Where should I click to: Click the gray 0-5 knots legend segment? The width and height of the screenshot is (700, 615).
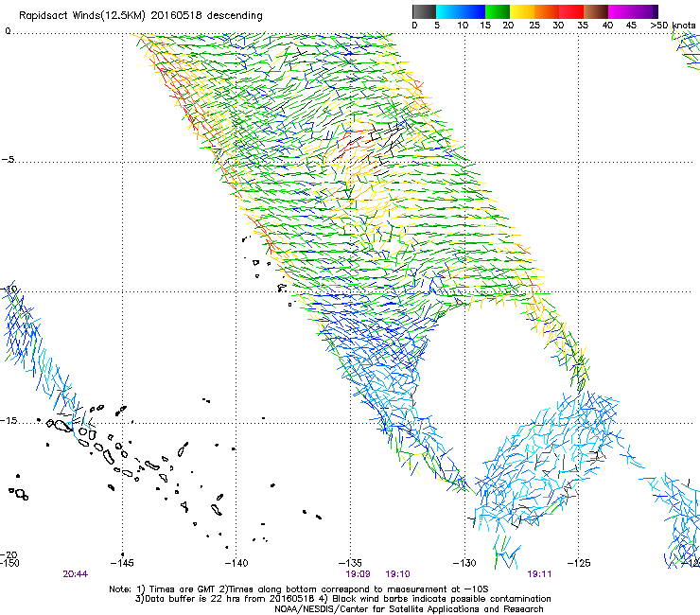[x=424, y=11]
